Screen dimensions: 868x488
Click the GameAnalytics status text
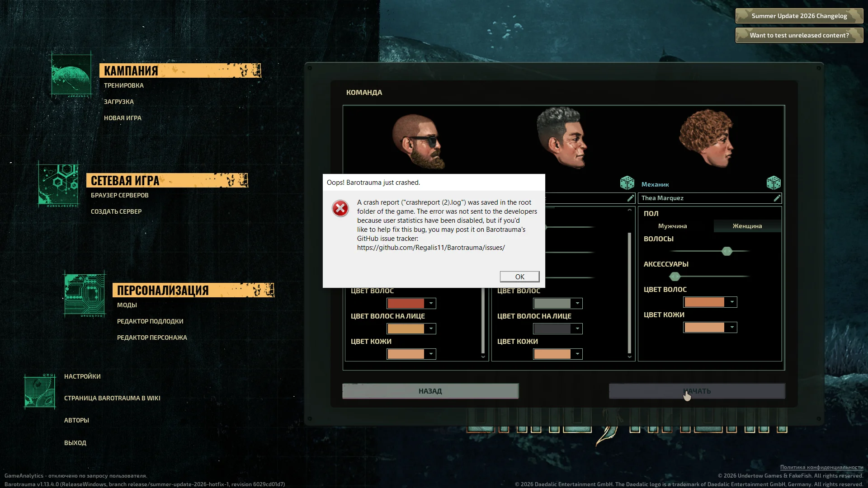click(x=76, y=476)
